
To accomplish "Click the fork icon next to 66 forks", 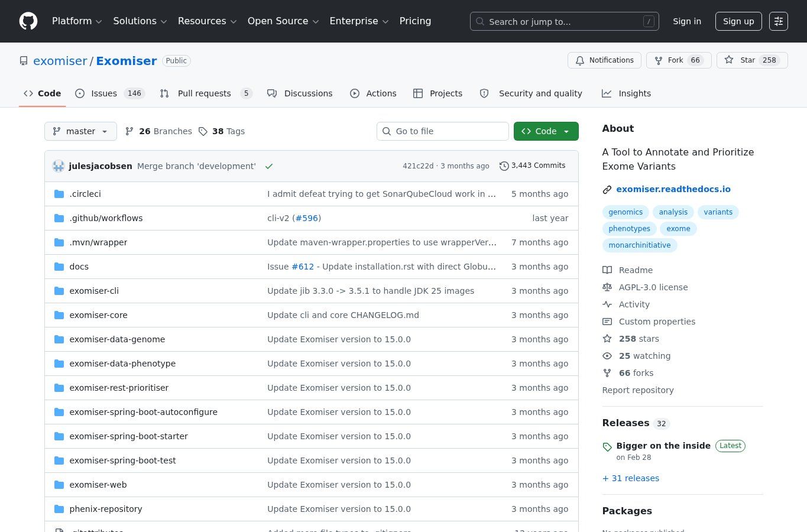I will [x=607, y=373].
